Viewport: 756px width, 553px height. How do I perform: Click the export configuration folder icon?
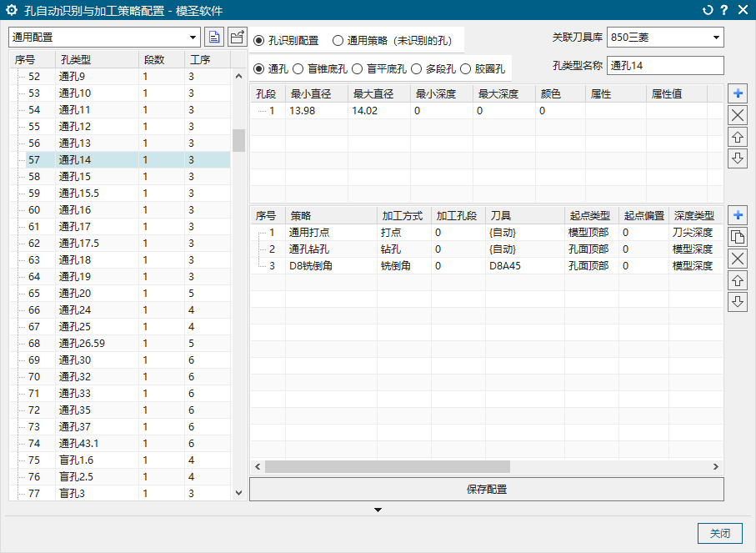[238, 38]
